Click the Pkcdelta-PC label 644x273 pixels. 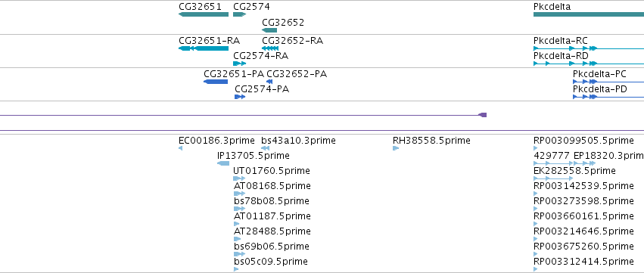599,74
